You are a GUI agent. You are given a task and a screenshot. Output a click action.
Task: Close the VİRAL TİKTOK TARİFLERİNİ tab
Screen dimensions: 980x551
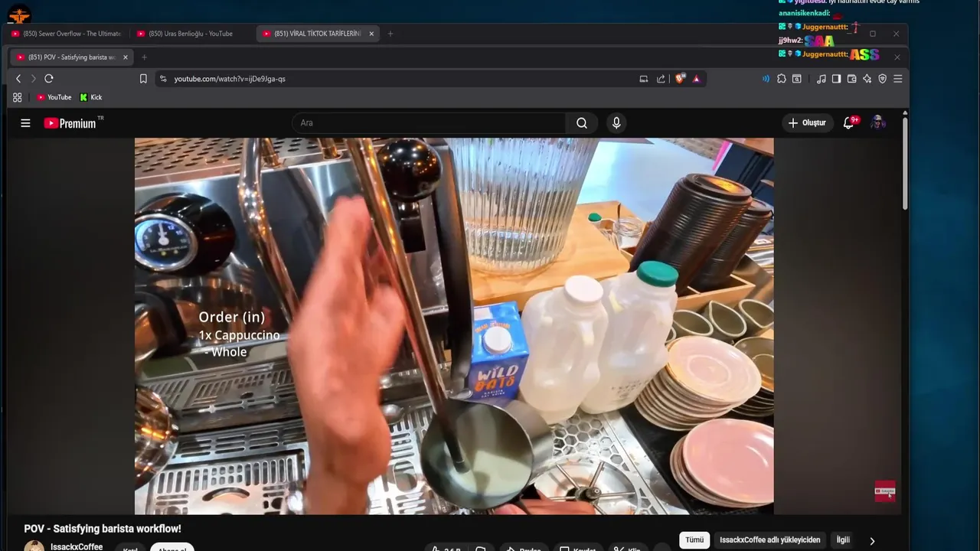click(x=371, y=34)
